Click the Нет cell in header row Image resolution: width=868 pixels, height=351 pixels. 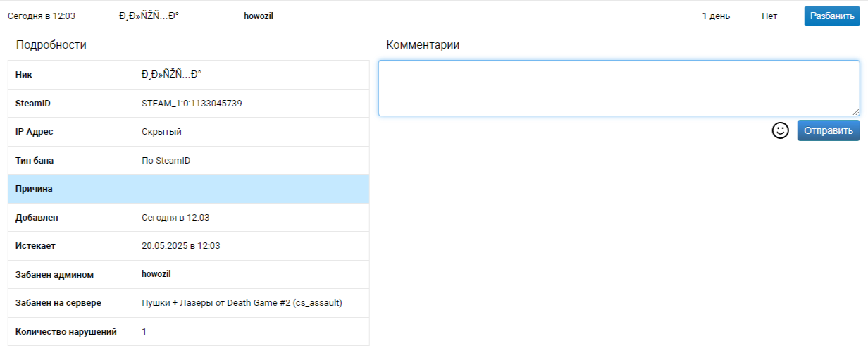[x=769, y=16]
